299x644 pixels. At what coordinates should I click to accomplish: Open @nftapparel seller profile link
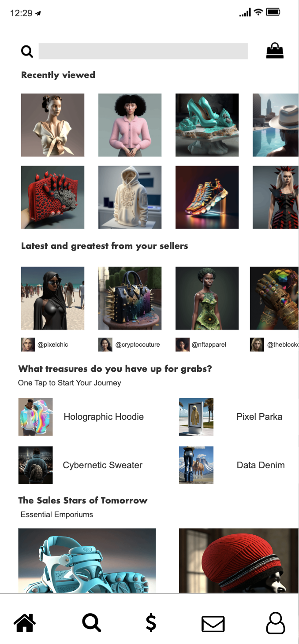209,344
